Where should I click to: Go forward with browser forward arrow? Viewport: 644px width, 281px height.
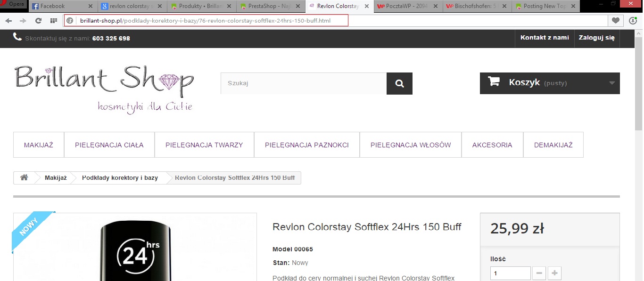(23, 21)
